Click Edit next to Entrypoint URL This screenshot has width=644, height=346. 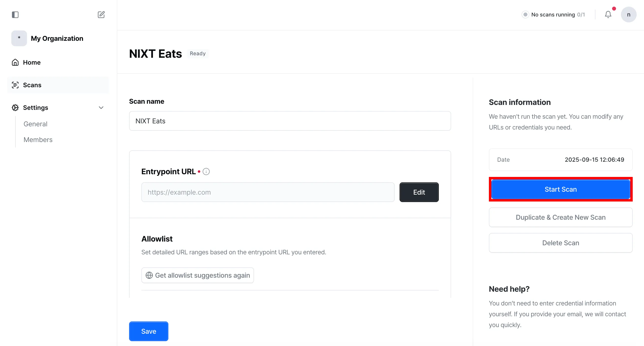pyautogui.click(x=419, y=192)
